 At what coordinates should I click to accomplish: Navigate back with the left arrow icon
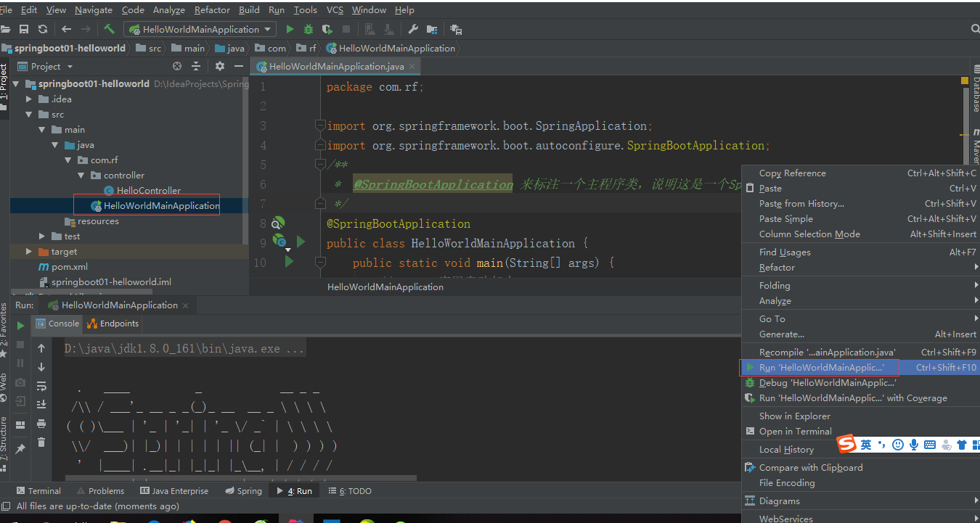[67, 29]
